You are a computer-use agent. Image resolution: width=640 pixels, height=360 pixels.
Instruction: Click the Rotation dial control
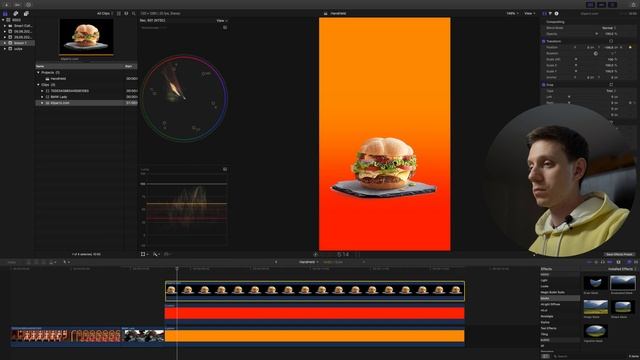pyautogui.click(x=596, y=53)
